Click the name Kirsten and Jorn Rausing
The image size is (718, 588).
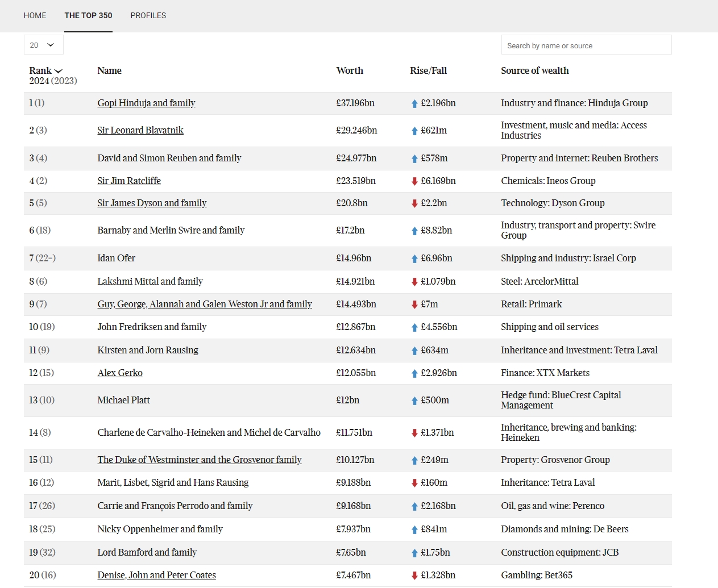[148, 350]
